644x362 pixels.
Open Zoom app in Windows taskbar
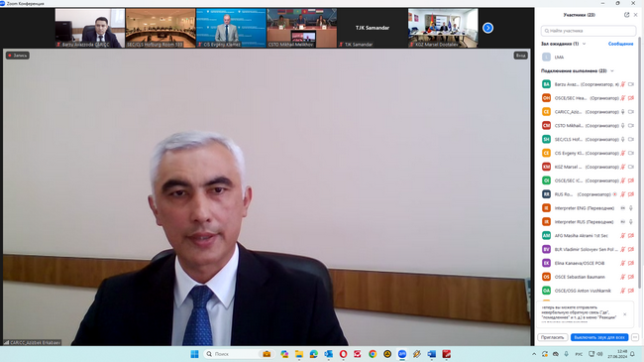402,354
